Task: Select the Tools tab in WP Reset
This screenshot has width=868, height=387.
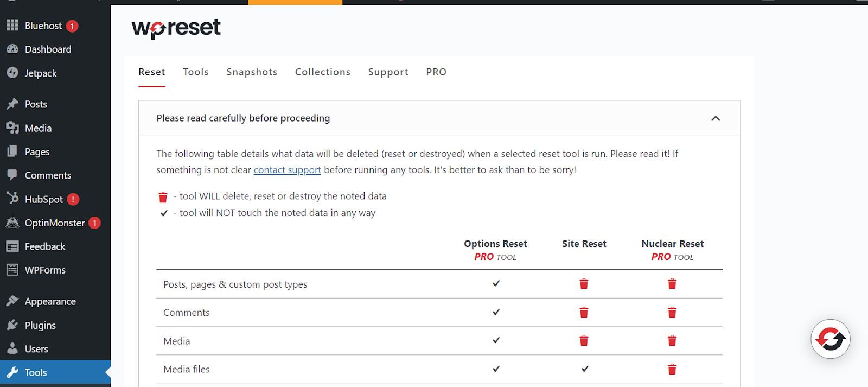Action: click(196, 72)
